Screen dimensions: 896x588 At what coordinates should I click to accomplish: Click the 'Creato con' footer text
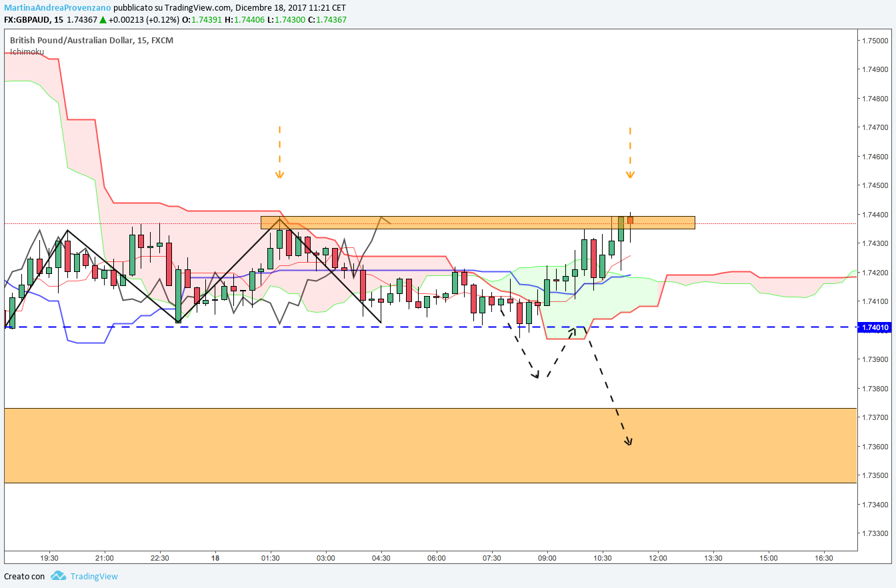tap(25, 576)
